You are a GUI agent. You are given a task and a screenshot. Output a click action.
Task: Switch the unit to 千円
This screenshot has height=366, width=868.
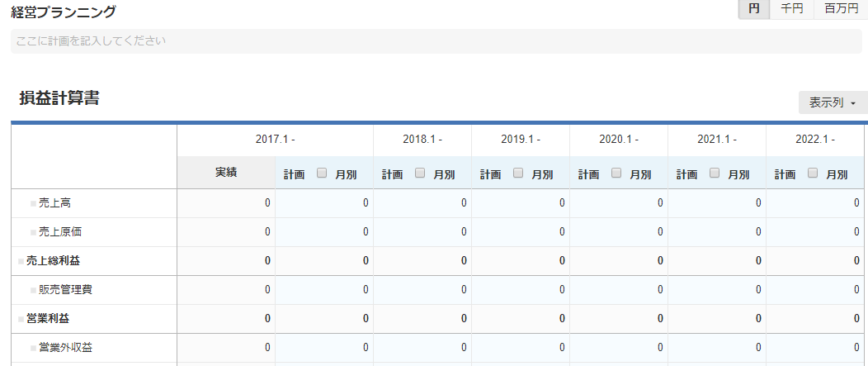click(x=791, y=9)
